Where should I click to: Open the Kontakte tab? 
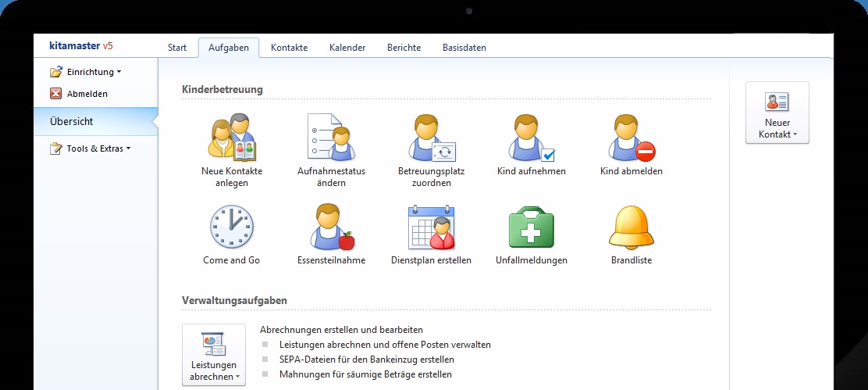[289, 48]
